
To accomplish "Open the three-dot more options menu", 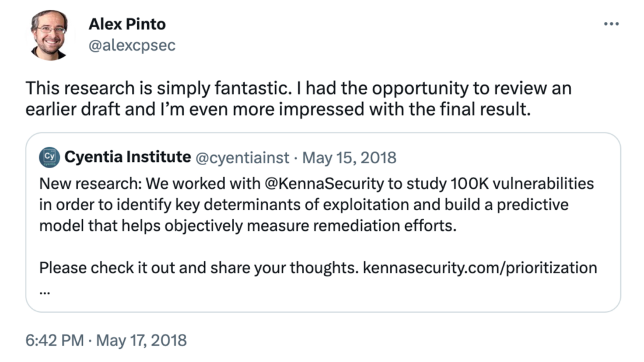I will click(611, 24).
